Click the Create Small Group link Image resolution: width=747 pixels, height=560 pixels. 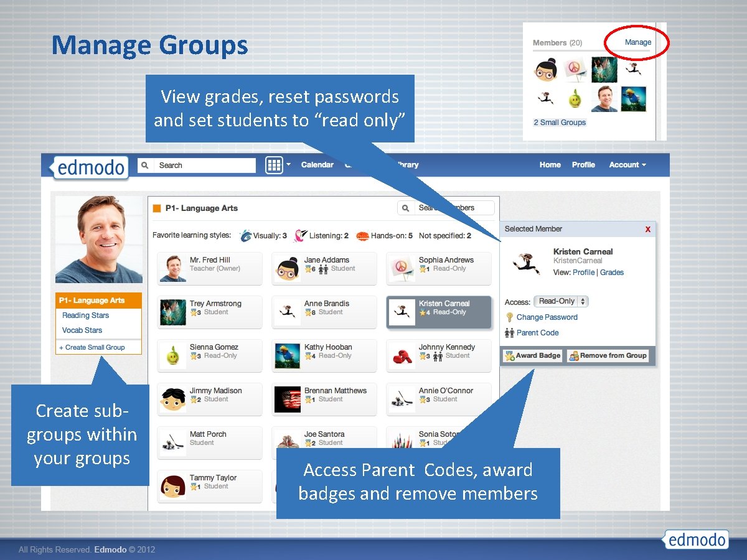point(92,347)
